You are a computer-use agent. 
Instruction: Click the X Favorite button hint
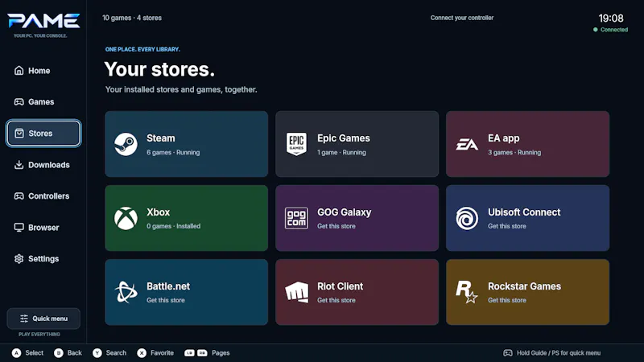pos(155,353)
